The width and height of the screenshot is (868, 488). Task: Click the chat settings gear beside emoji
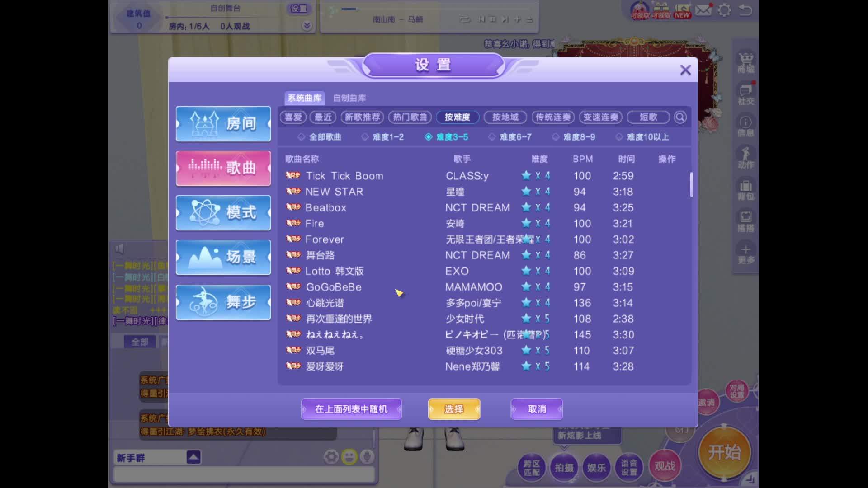pos(331,457)
